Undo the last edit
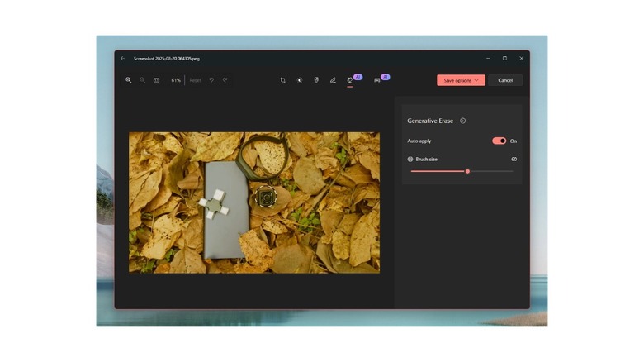The height and width of the screenshot is (362, 644). coord(211,80)
